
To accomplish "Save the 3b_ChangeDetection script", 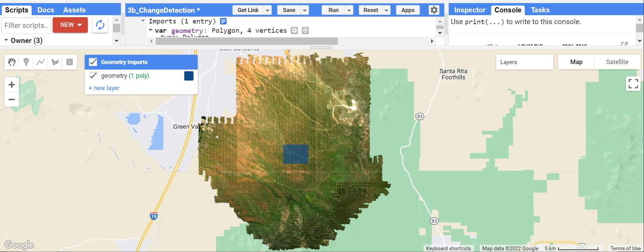I will [x=289, y=10].
